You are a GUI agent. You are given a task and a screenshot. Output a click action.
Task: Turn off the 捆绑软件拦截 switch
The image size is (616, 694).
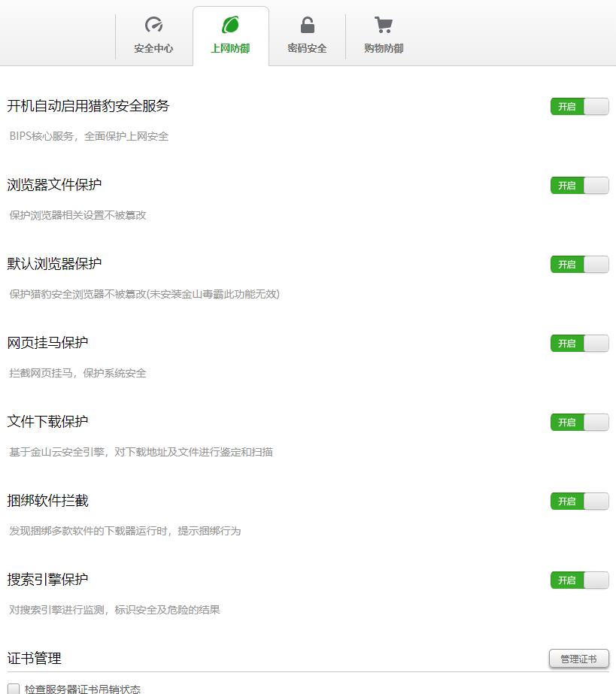(x=578, y=501)
